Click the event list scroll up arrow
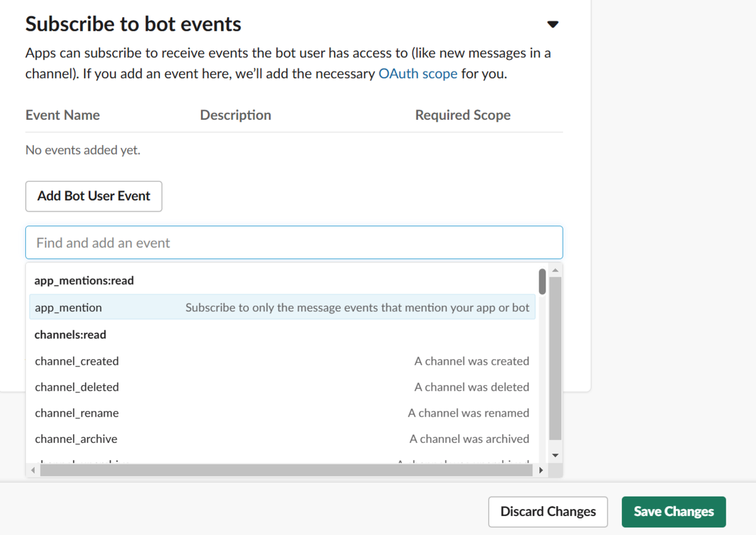Screen dimensions: 756x535 [x=555, y=270]
